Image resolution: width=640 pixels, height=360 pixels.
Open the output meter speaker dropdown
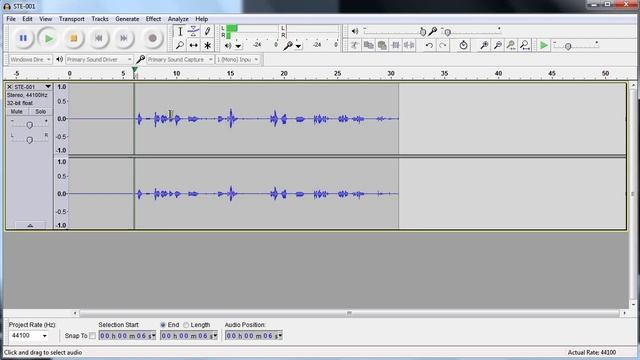238,46
